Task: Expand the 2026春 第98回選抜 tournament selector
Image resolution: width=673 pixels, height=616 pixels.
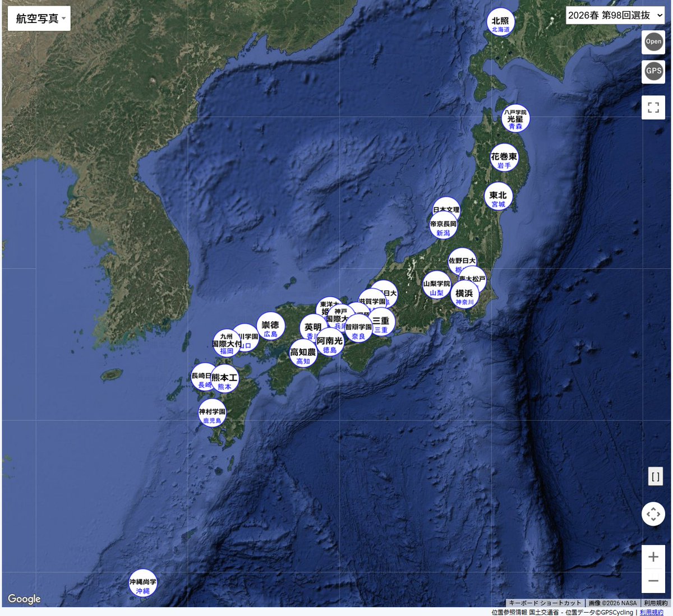Action: pos(615,15)
